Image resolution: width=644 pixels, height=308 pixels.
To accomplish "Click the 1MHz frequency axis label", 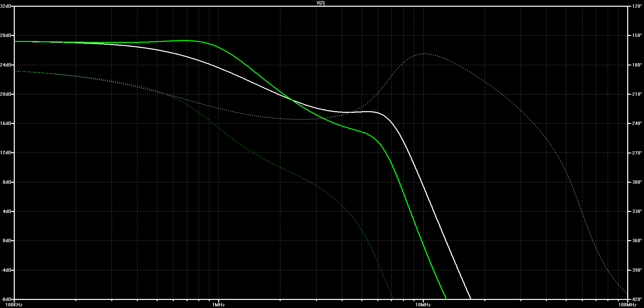I will point(218,305).
